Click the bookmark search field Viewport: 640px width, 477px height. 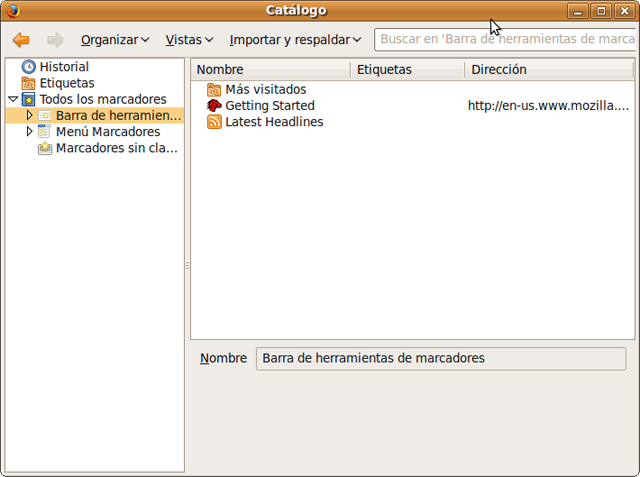(x=505, y=40)
